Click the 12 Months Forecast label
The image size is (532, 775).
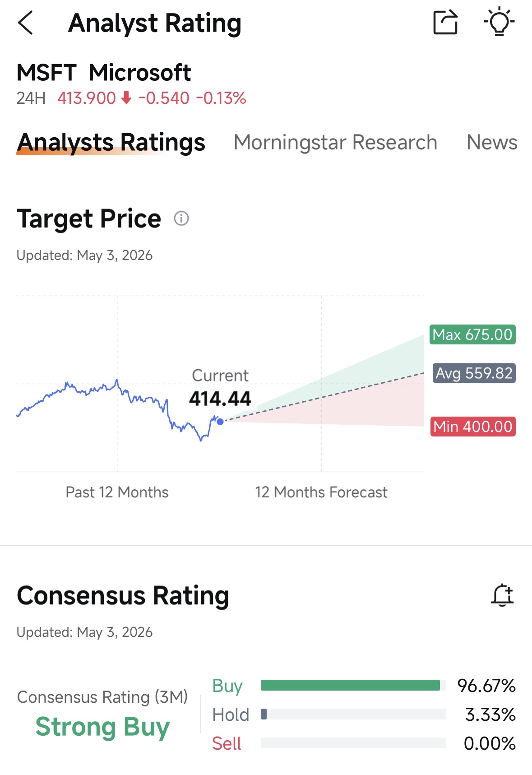pyautogui.click(x=321, y=492)
